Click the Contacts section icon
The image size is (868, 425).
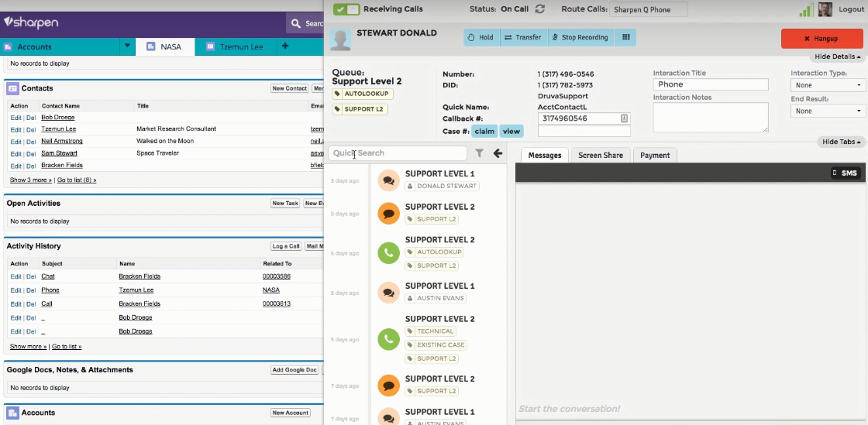(12, 88)
